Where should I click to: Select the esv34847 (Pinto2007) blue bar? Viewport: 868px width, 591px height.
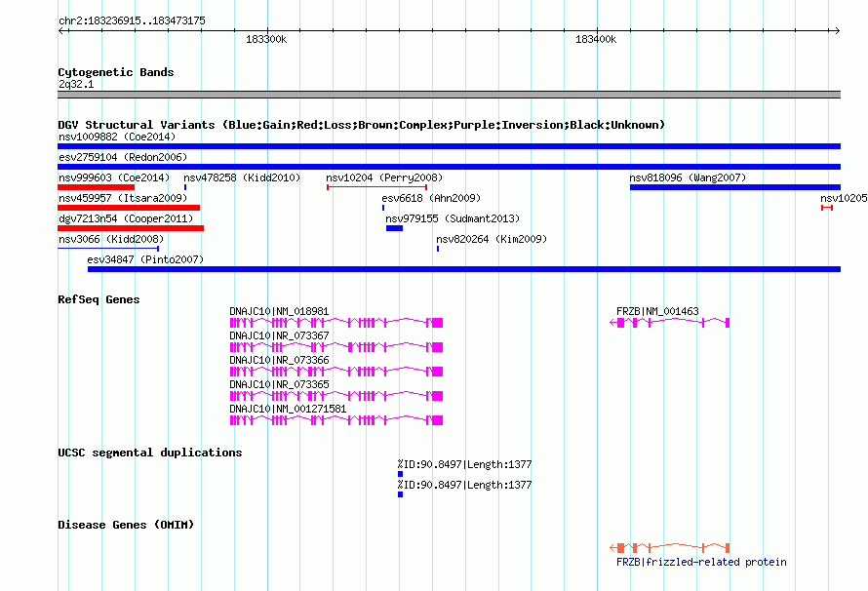coord(464,269)
